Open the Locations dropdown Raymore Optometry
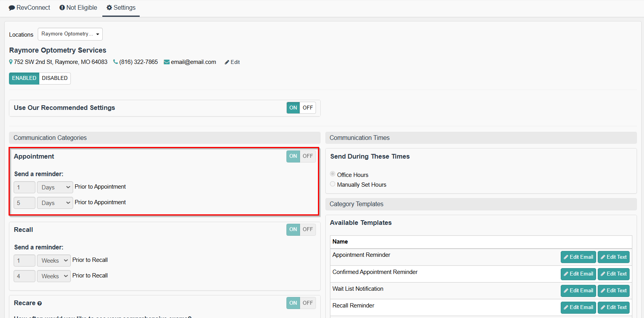644x318 pixels. click(70, 34)
